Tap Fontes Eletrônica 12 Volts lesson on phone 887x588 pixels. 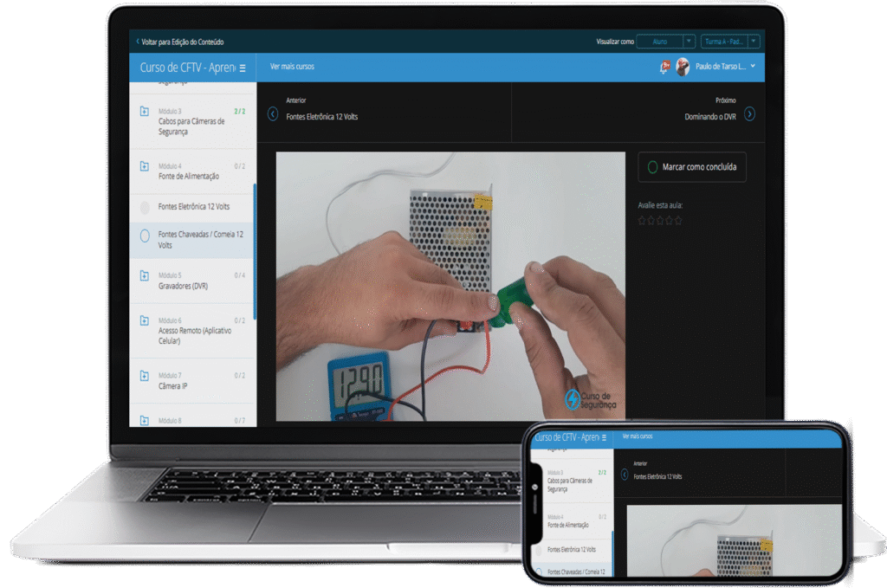(x=572, y=550)
